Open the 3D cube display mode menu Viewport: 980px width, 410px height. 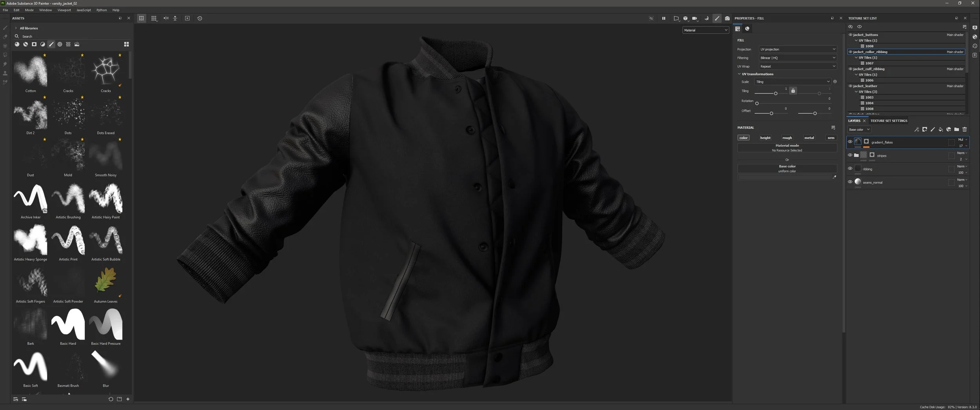(x=685, y=18)
